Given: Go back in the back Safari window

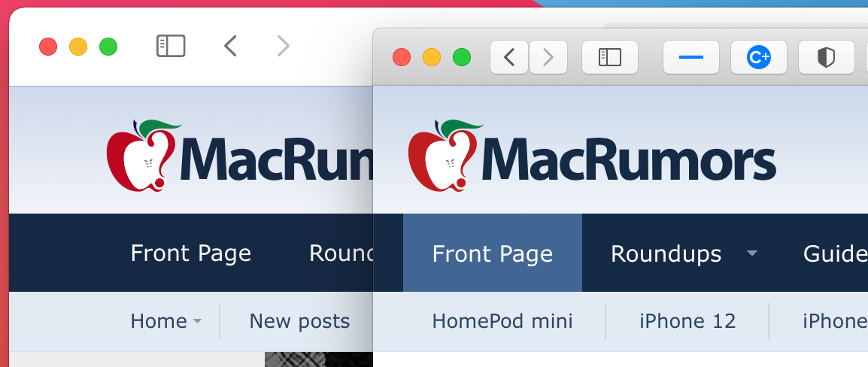Looking at the screenshot, I should pyautogui.click(x=230, y=46).
